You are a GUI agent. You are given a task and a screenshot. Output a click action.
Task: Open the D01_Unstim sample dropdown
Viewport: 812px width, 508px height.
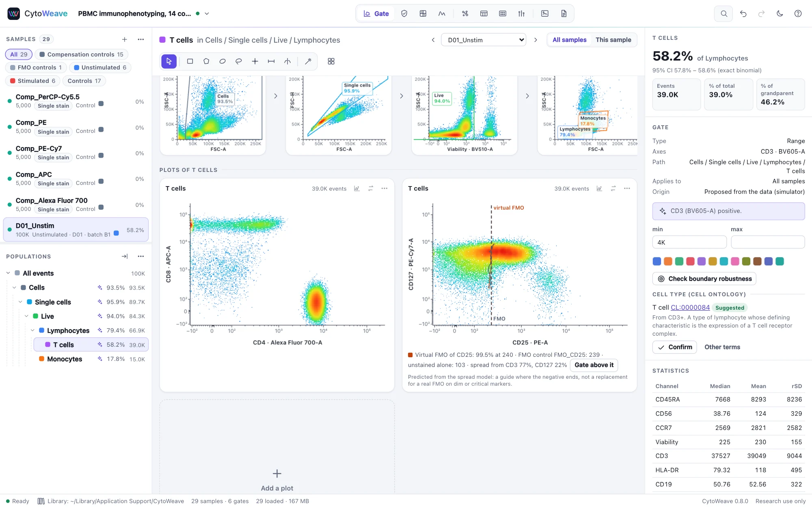click(484, 40)
